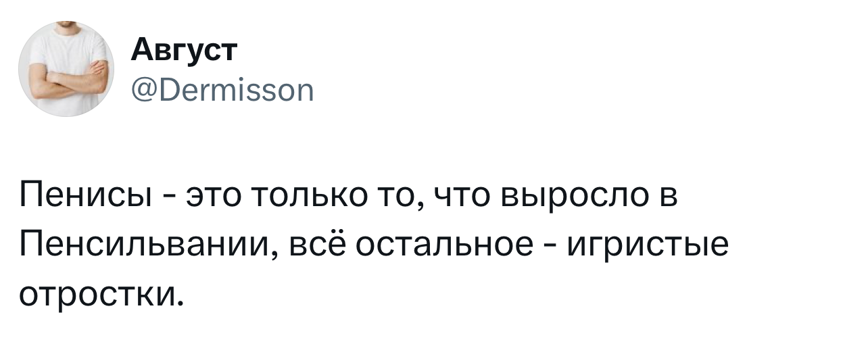
Task: Click the single-letter word "в" ending line one
Action: [x=667, y=197]
